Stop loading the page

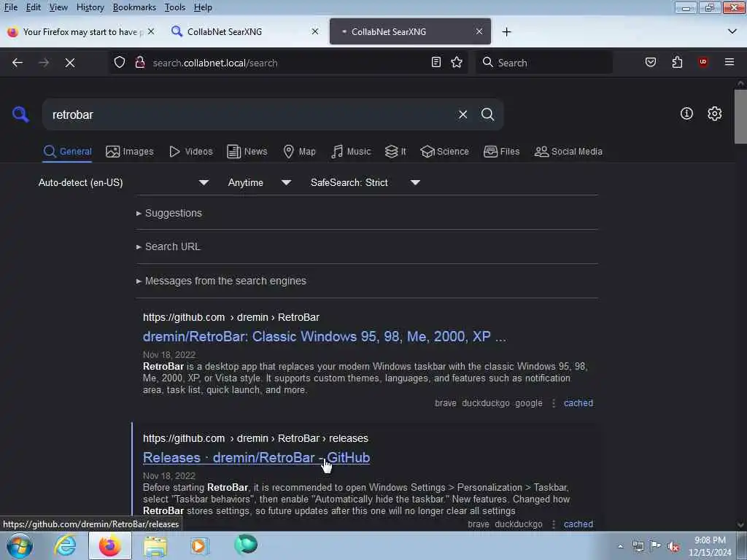[x=70, y=63]
